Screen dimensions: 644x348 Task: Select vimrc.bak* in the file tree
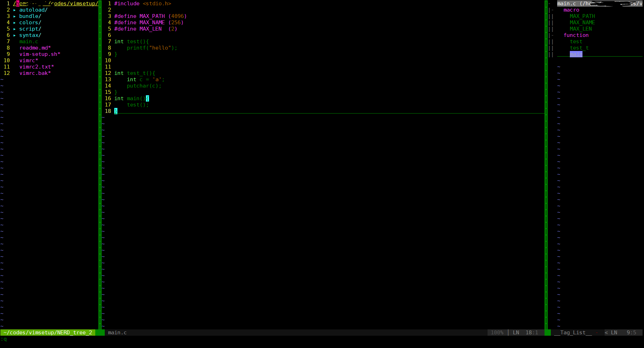35,73
